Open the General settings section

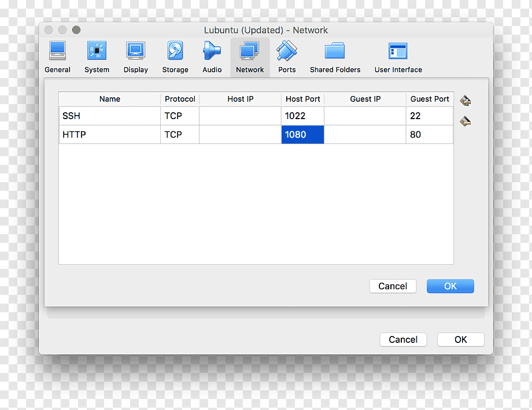click(x=57, y=57)
